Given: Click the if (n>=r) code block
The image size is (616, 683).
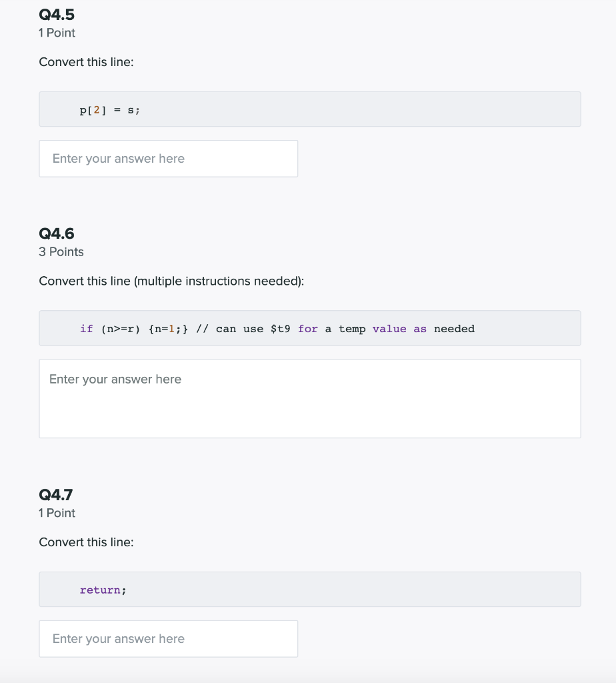Looking at the screenshot, I should pos(309,328).
